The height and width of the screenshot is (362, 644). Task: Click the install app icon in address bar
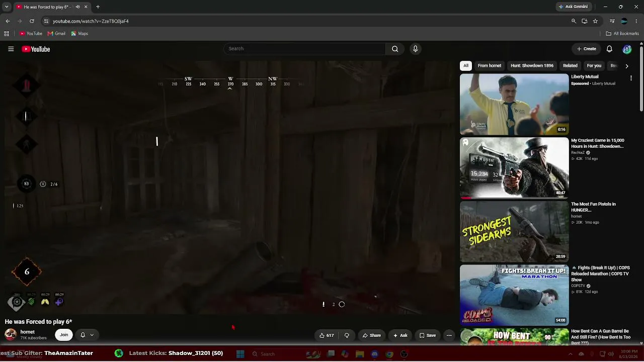coord(585,21)
